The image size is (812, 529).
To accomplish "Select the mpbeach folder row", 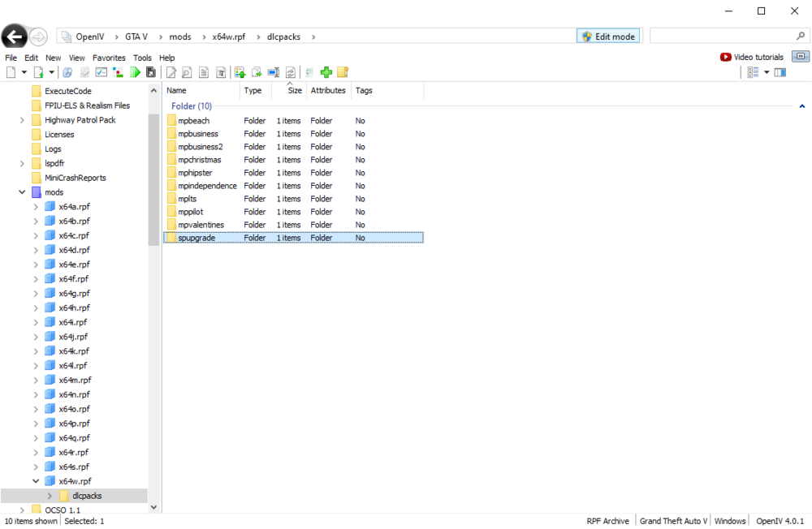I will (x=293, y=121).
